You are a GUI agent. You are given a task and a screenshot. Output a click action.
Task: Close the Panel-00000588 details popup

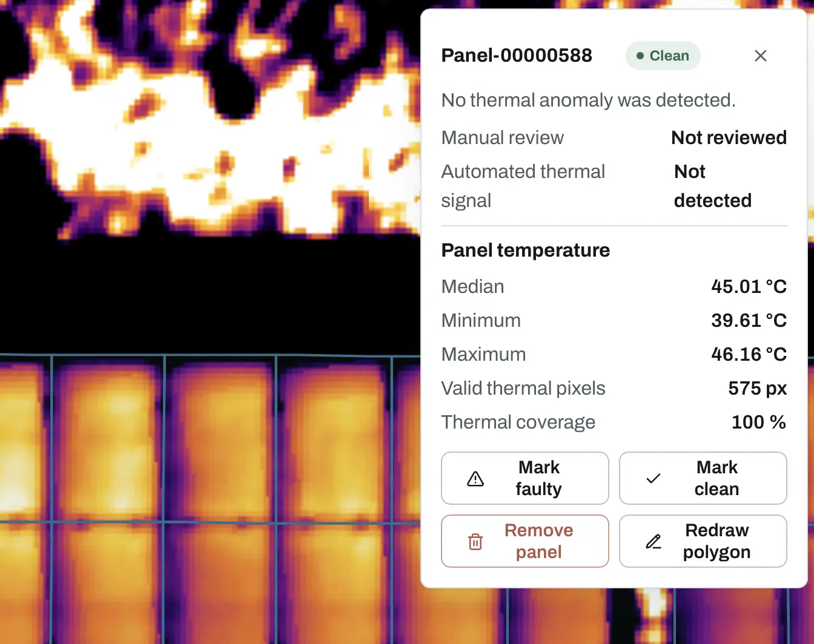[x=761, y=56]
